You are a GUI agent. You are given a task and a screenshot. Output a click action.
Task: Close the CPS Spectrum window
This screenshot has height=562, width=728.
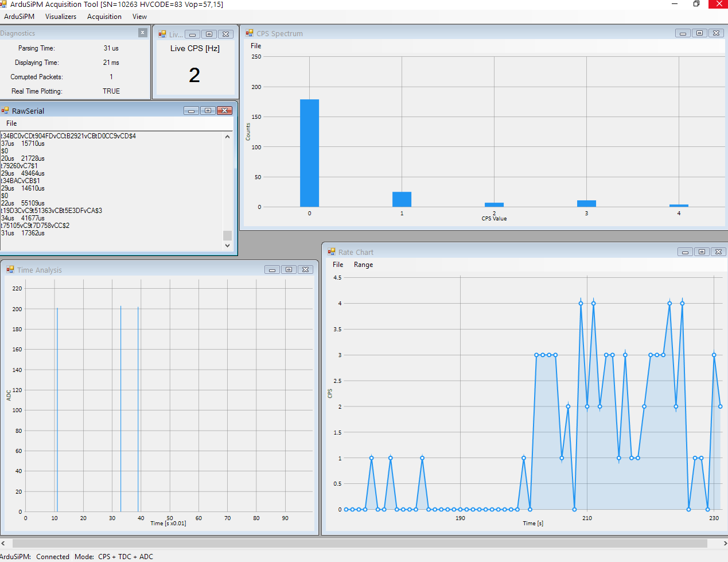(x=716, y=33)
